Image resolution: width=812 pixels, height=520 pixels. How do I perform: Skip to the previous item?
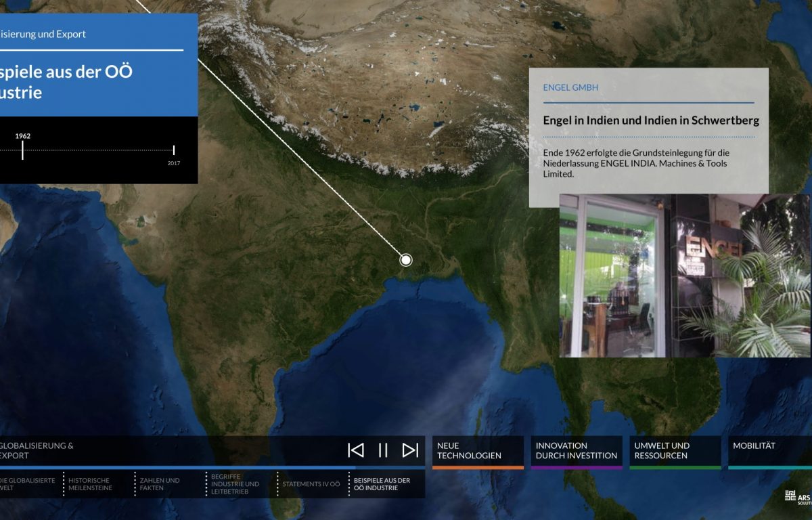tap(356, 450)
